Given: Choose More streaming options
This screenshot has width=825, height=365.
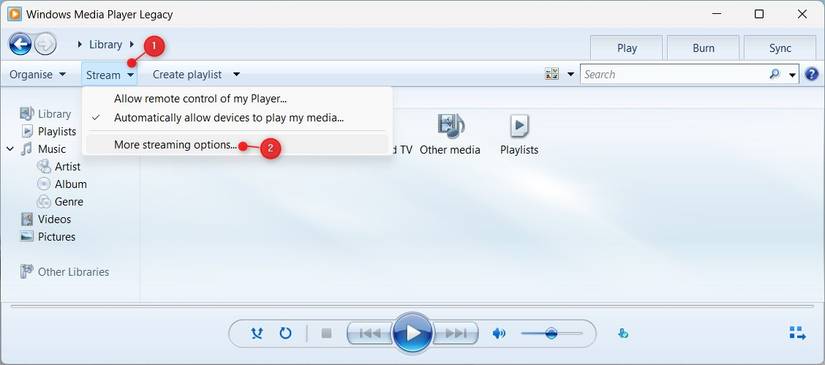Looking at the screenshot, I should tap(237, 145).
